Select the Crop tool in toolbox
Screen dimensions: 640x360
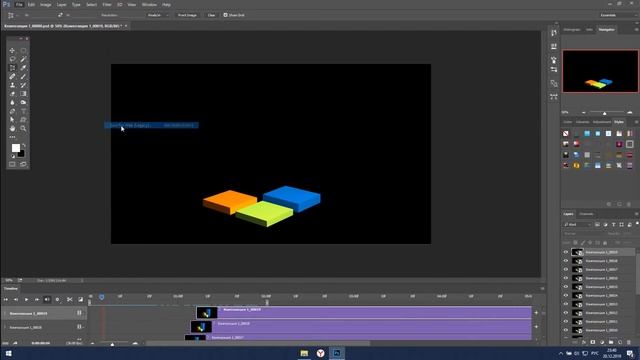[x=12, y=68]
